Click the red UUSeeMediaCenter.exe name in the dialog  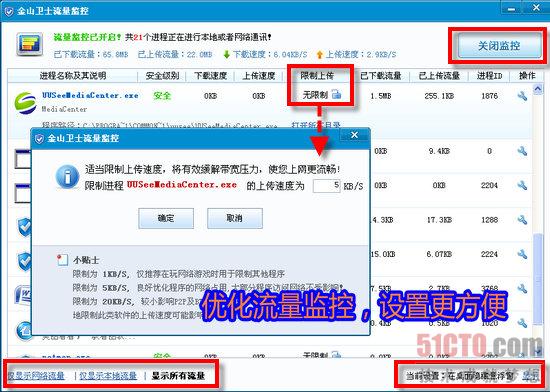pos(182,185)
